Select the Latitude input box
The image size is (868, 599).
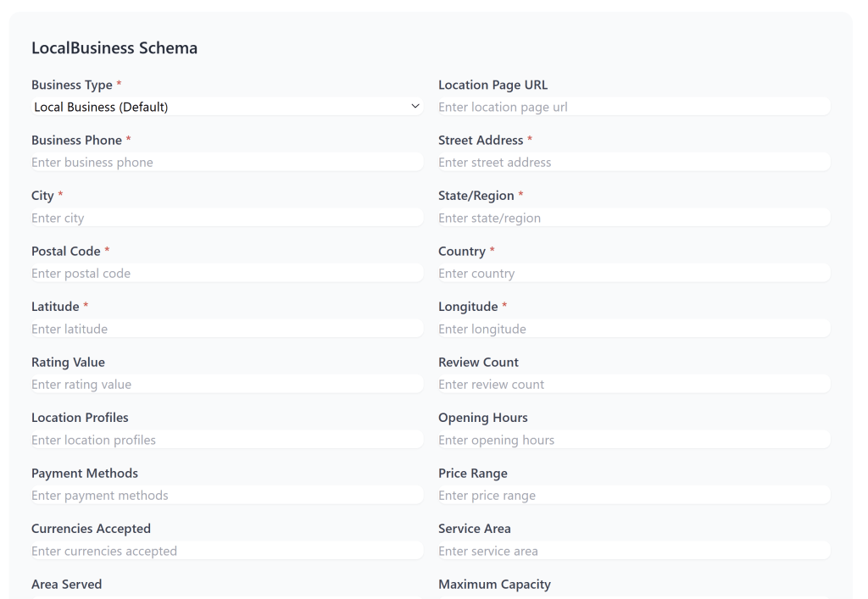coord(226,329)
